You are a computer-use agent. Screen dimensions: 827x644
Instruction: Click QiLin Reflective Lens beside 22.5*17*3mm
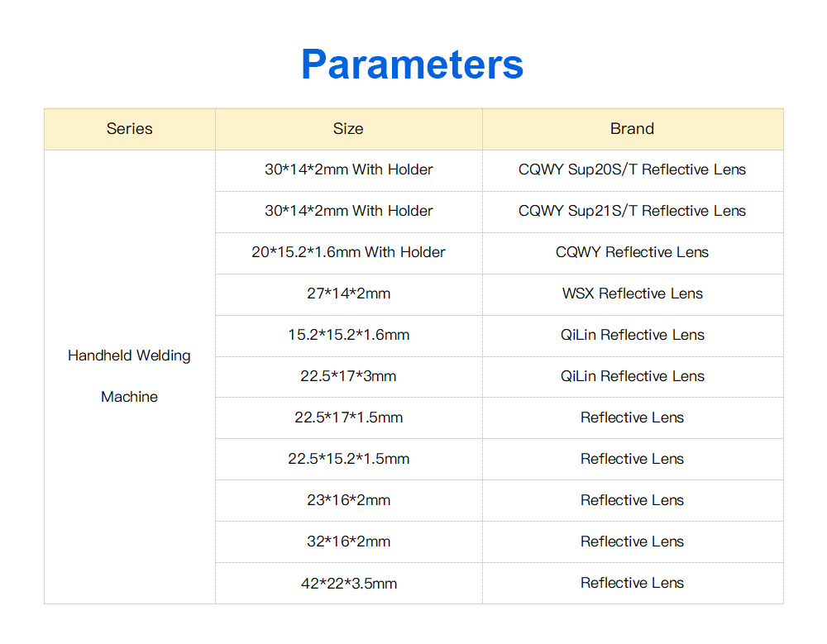pos(633,377)
